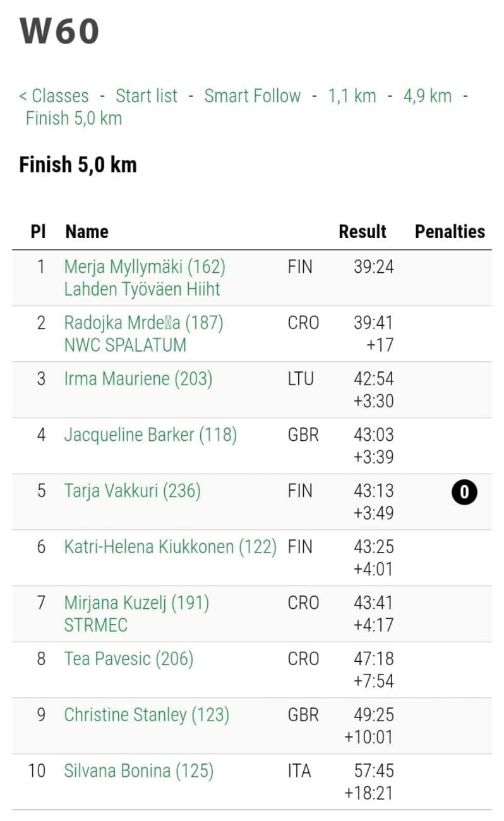Open Silvana Bonina (125) details
Viewport: 504px width, 821px height.
click(138, 771)
